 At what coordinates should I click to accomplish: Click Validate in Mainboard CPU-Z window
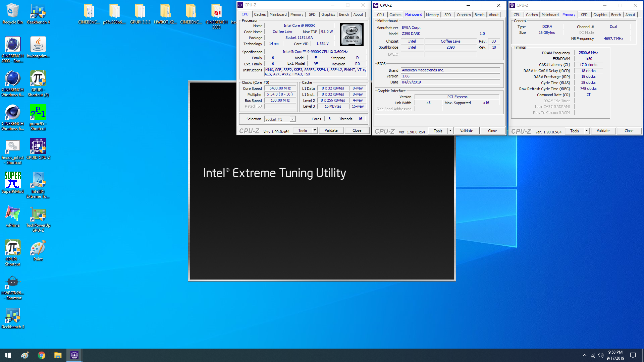coord(467,131)
